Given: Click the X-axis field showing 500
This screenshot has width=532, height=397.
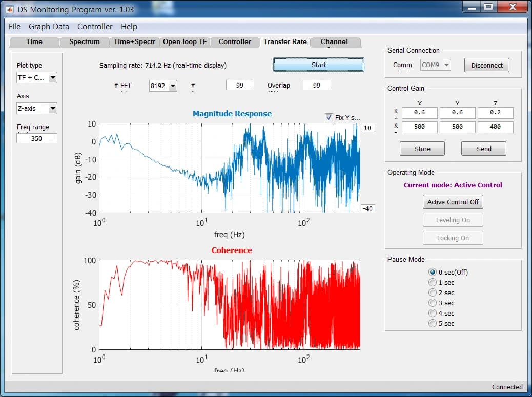Looking at the screenshot, I should (x=419, y=127).
